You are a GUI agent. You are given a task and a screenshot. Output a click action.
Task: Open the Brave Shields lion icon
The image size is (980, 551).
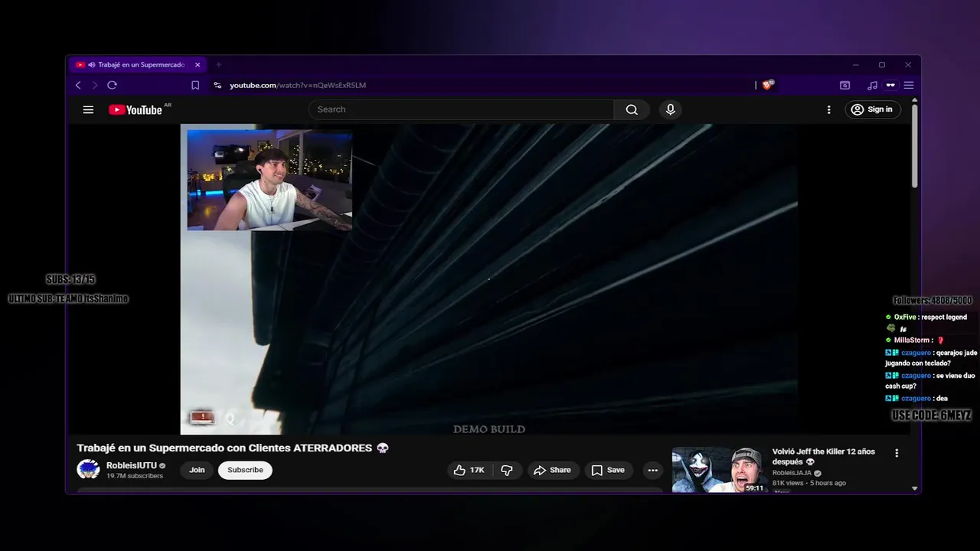click(768, 85)
